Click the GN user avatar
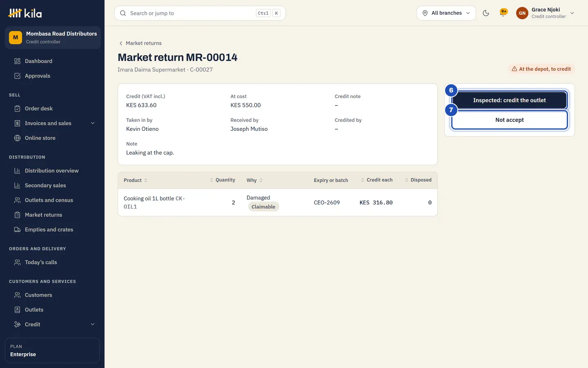 point(522,13)
